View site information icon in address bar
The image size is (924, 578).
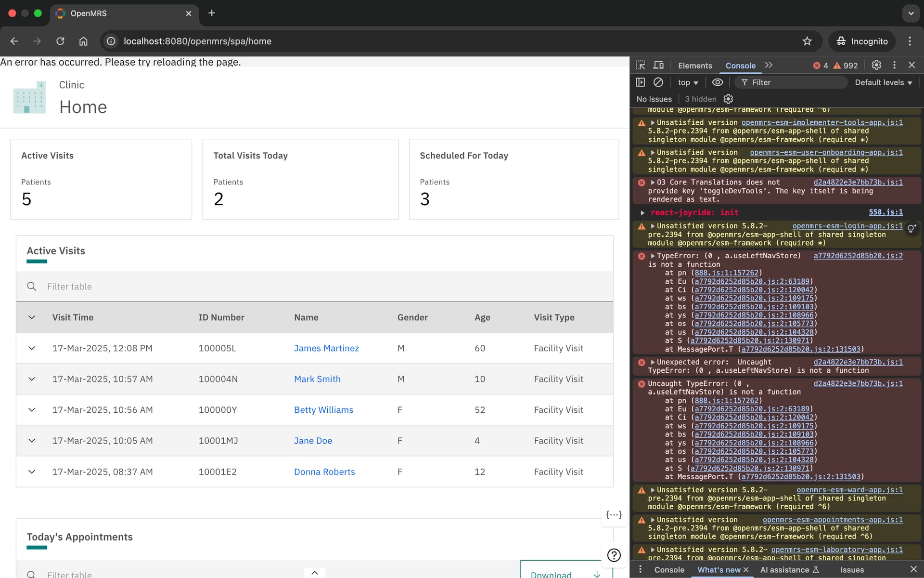pos(111,41)
